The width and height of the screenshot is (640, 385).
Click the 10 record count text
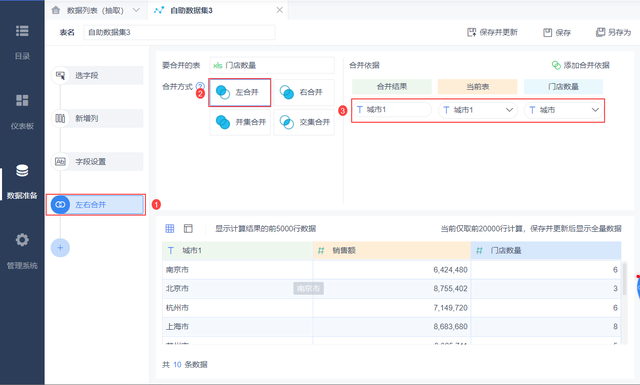[177, 365]
